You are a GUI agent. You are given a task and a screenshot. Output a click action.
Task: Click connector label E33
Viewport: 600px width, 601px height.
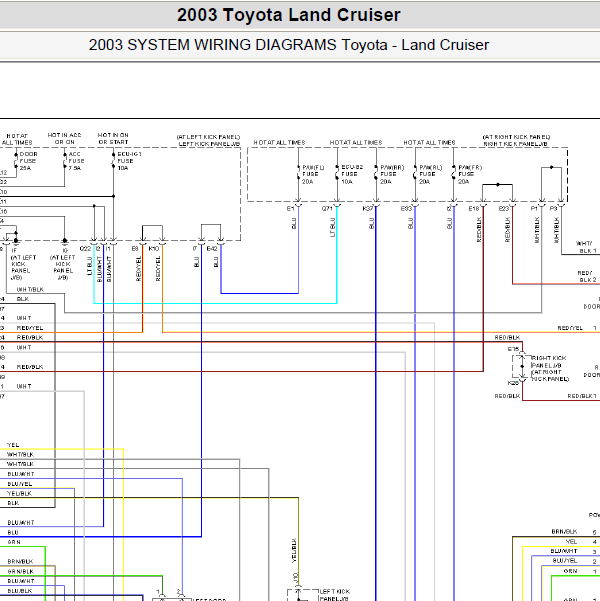(406, 209)
